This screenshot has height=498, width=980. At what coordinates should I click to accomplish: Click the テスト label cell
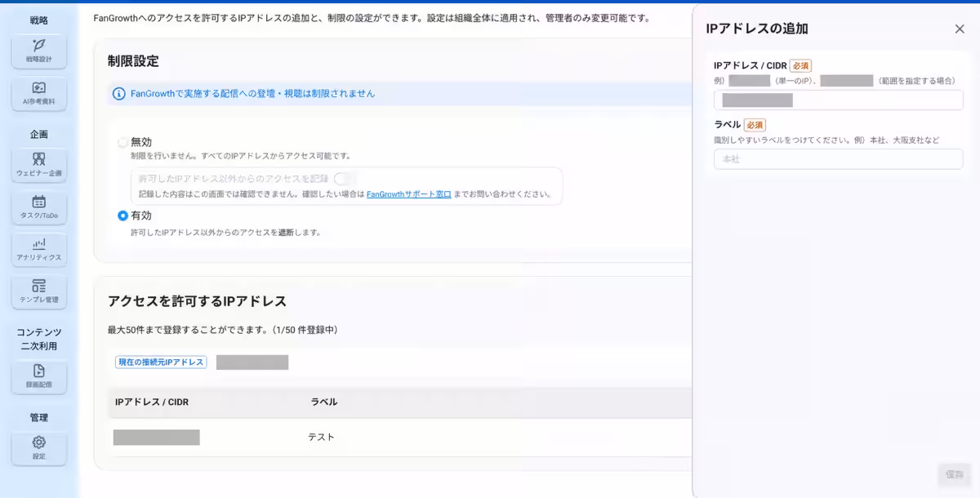tap(321, 438)
